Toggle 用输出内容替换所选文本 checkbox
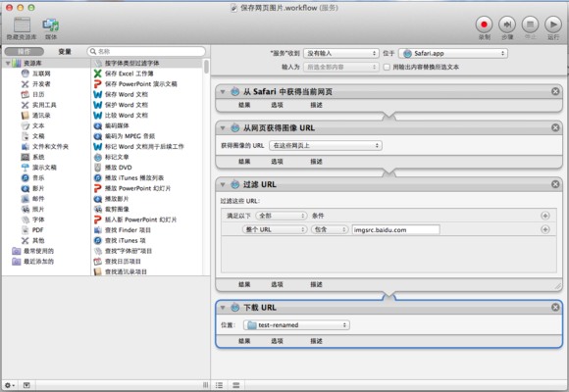The height and width of the screenshot is (392, 569). pyautogui.click(x=387, y=67)
